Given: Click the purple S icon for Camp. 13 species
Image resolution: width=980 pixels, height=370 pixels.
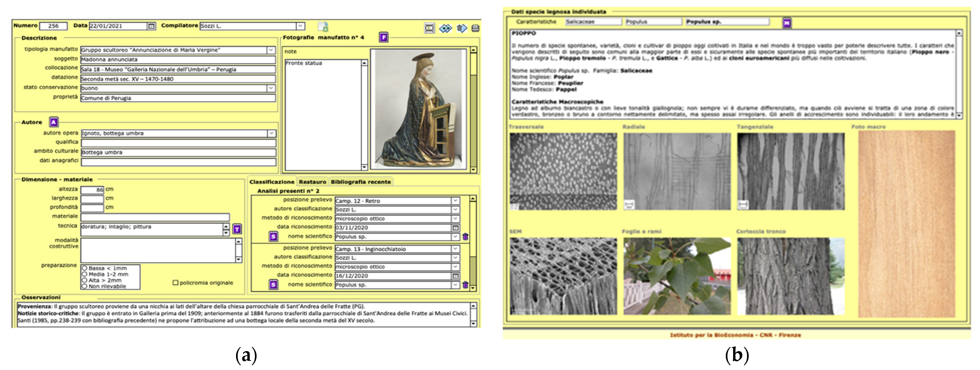Looking at the screenshot, I should tap(273, 284).
